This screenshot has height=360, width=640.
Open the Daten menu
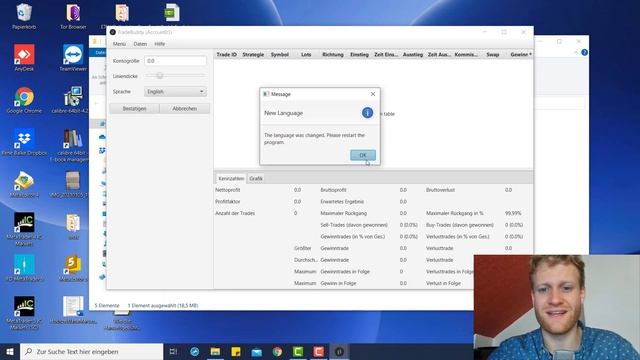(x=140, y=44)
